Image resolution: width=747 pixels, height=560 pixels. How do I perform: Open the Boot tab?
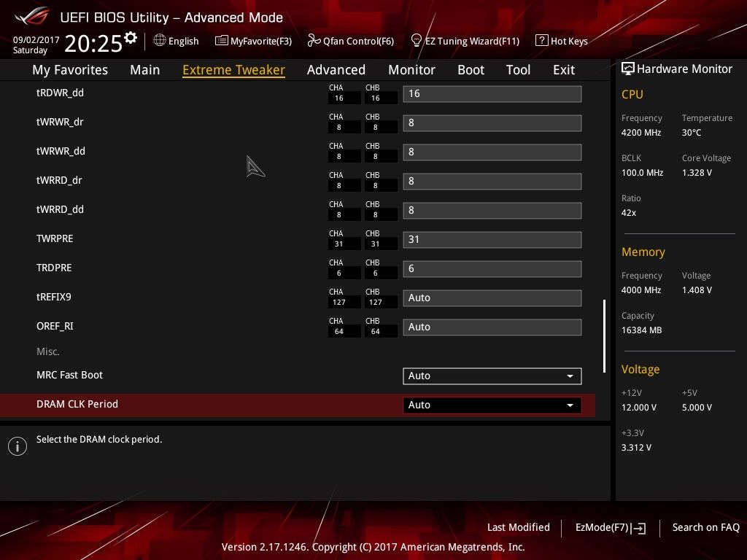471,70
